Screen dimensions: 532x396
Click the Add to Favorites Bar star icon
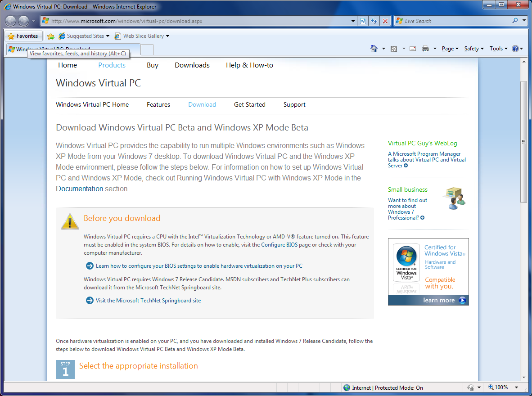pyautogui.click(x=51, y=36)
